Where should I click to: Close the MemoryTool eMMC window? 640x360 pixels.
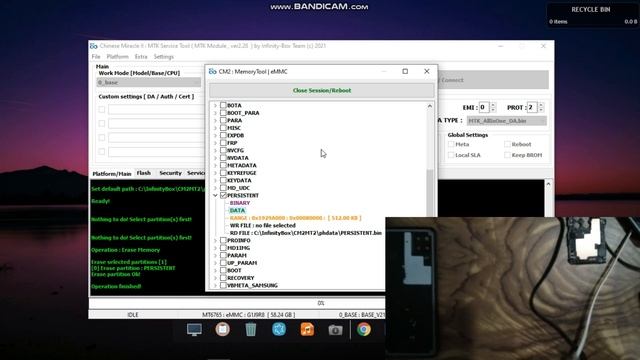(x=427, y=71)
